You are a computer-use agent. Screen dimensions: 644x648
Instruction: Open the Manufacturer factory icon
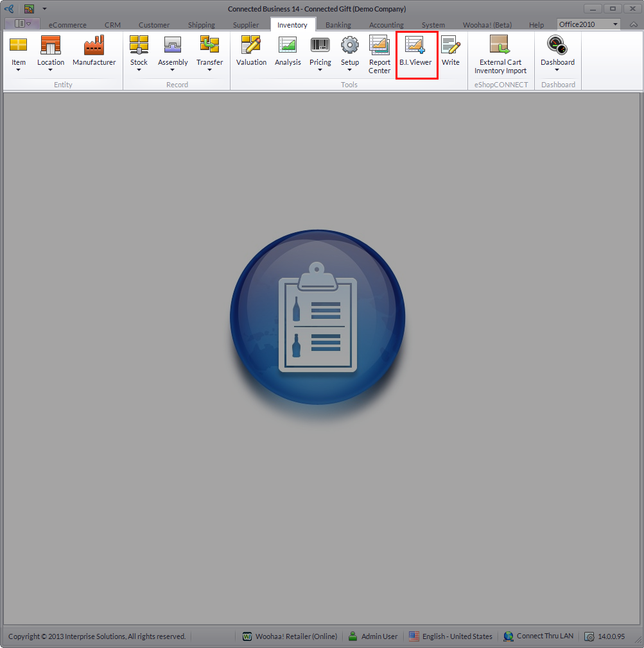tap(94, 45)
